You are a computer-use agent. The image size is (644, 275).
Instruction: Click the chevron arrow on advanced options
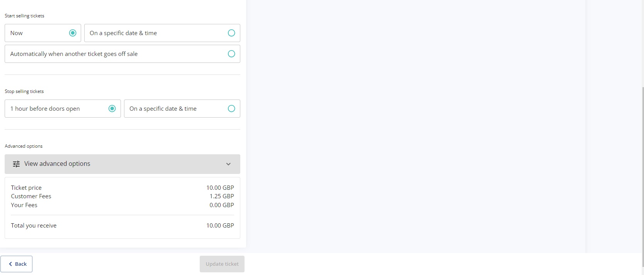228,164
